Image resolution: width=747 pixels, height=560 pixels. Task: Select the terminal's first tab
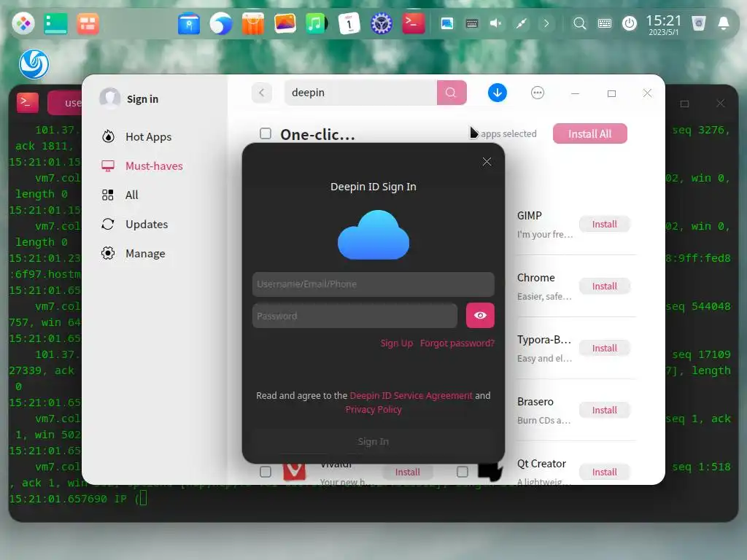pos(65,102)
